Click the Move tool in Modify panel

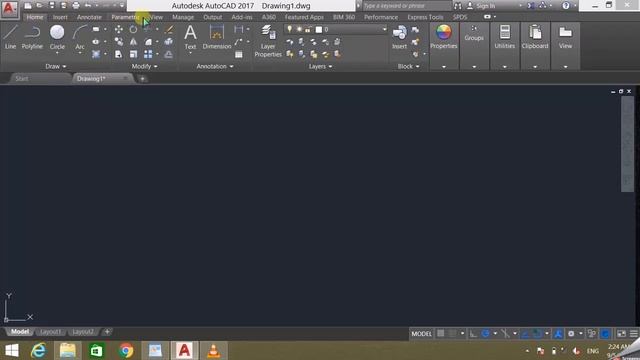coord(119,29)
